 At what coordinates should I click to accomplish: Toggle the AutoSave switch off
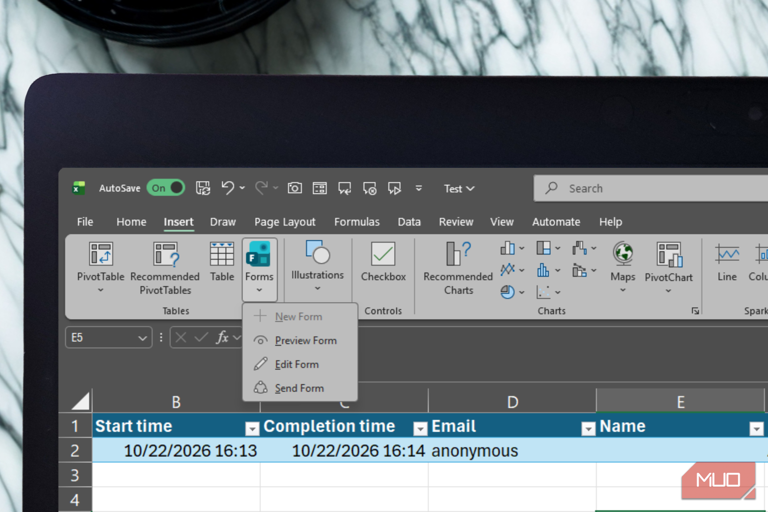point(166,188)
